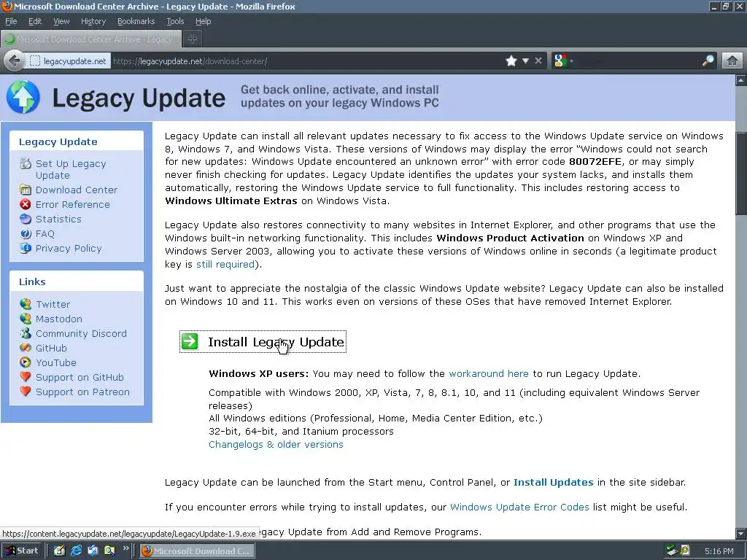Stop loading with the X button

pyautogui.click(x=538, y=61)
